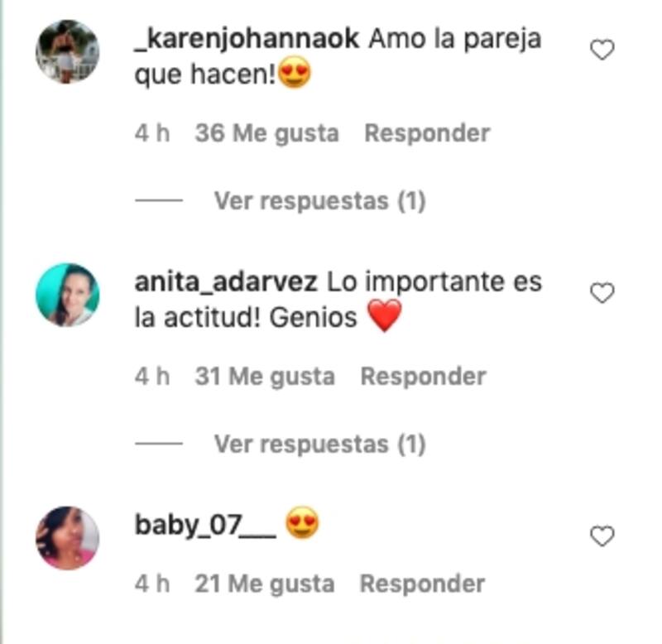The image size is (662, 644).
Task: Expand replies under _karenjohannaok's comment
Action: tap(319, 200)
